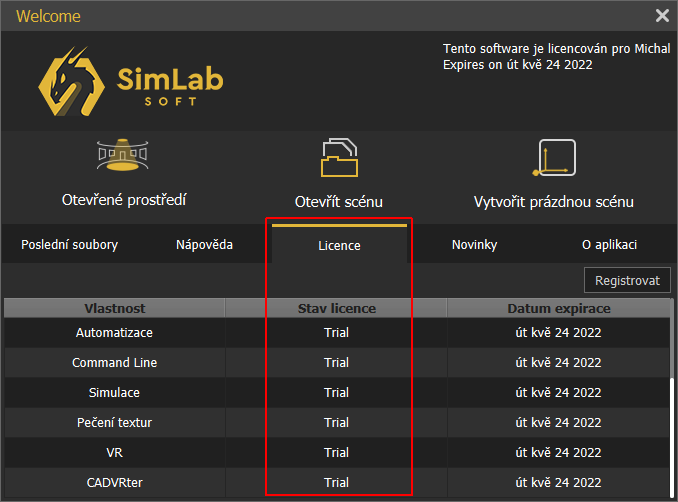Click the Otevřít scénu folder icon
The width and height of the screenshot is (678, 502).
pyautogui.click(x=338, y=158)
